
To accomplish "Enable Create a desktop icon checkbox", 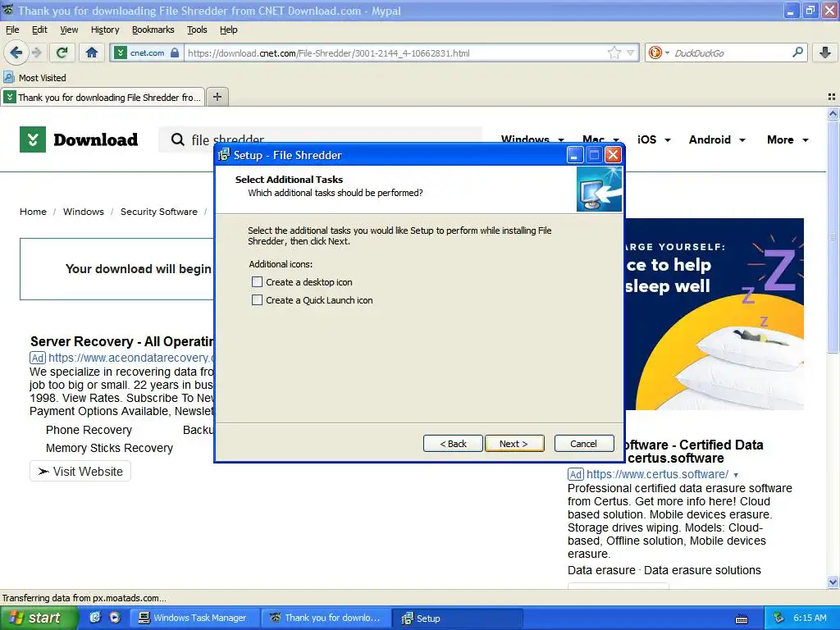I will [x=257, y=282].
